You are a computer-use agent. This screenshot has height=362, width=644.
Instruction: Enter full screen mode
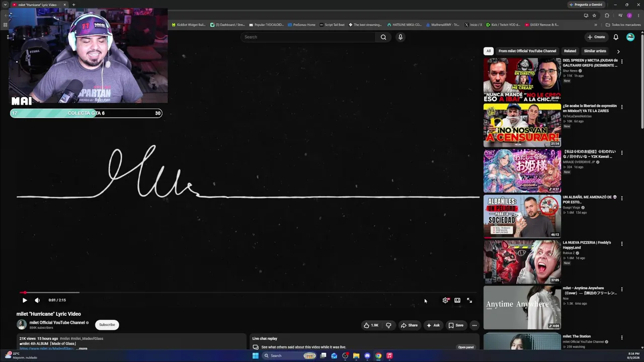click(x=469, y=300)
